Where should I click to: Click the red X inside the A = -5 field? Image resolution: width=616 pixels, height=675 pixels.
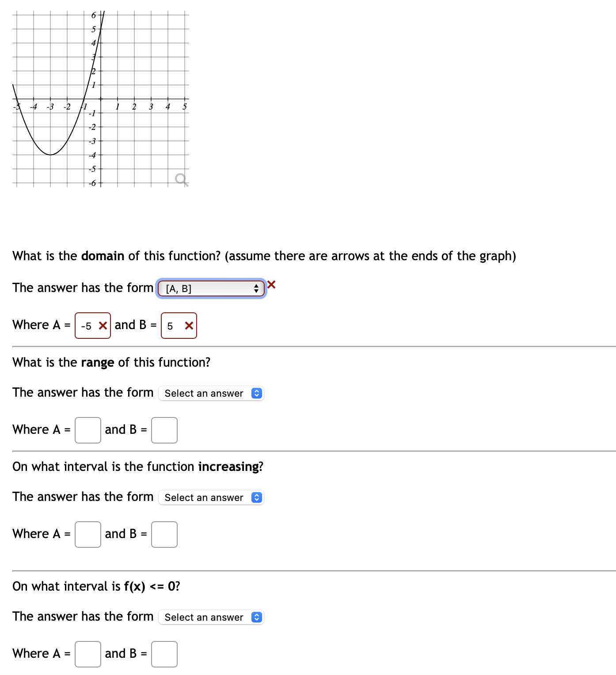103,326
